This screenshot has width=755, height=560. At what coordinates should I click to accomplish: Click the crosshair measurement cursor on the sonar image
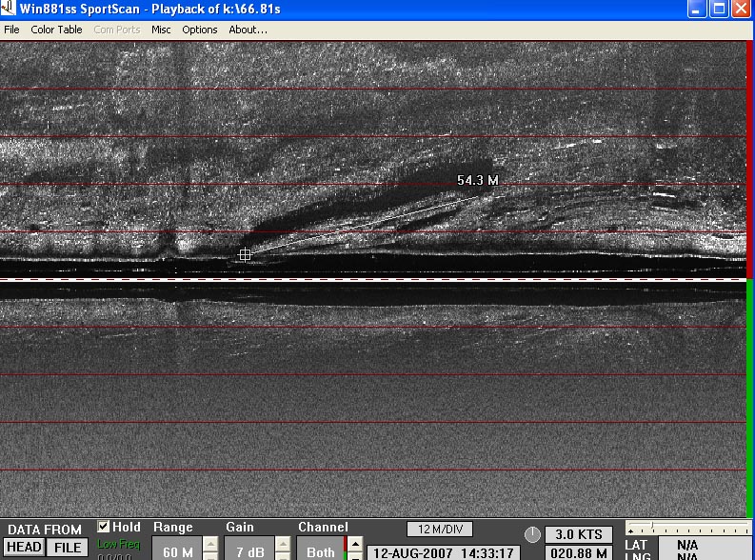click(x=245, y=254)
